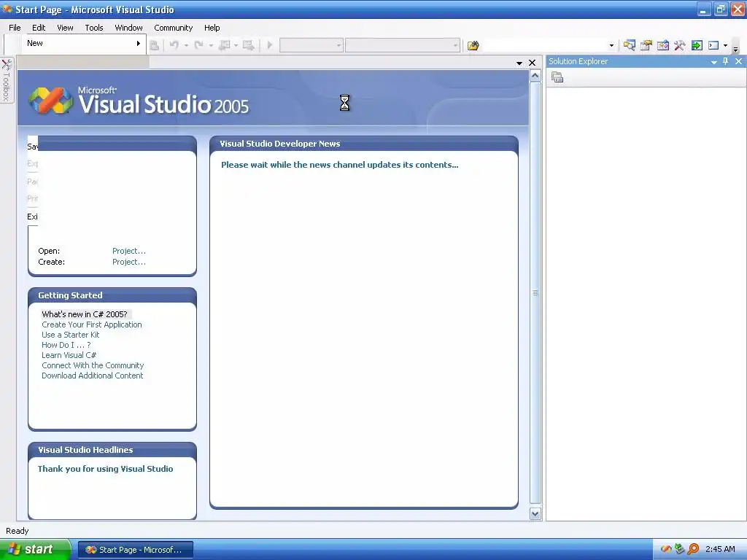The image size is (747, 560).
Task: Open Download Additional Content link
Action: tap(93, 376)
